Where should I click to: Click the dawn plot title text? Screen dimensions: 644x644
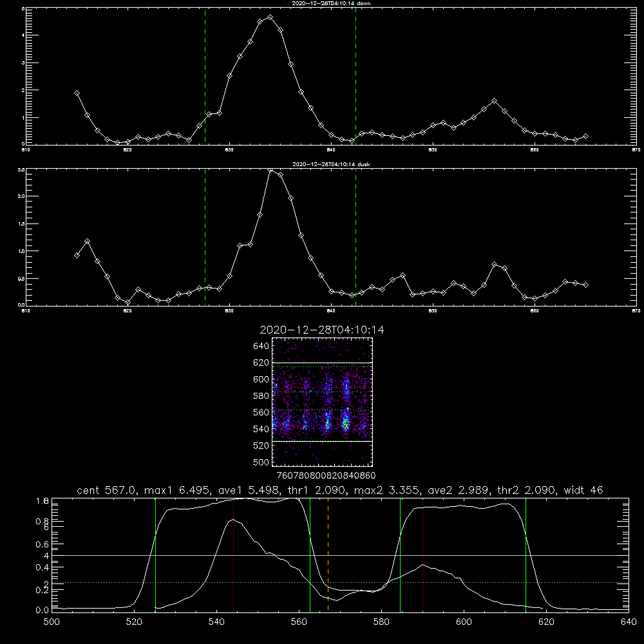point(331,3)
